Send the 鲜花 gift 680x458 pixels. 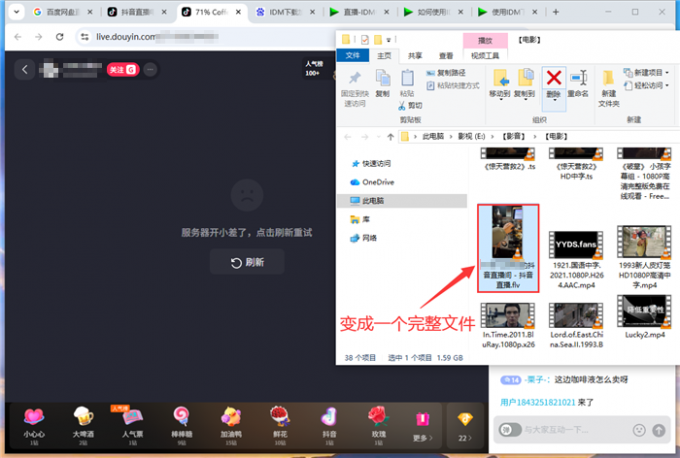coord(280,425)
